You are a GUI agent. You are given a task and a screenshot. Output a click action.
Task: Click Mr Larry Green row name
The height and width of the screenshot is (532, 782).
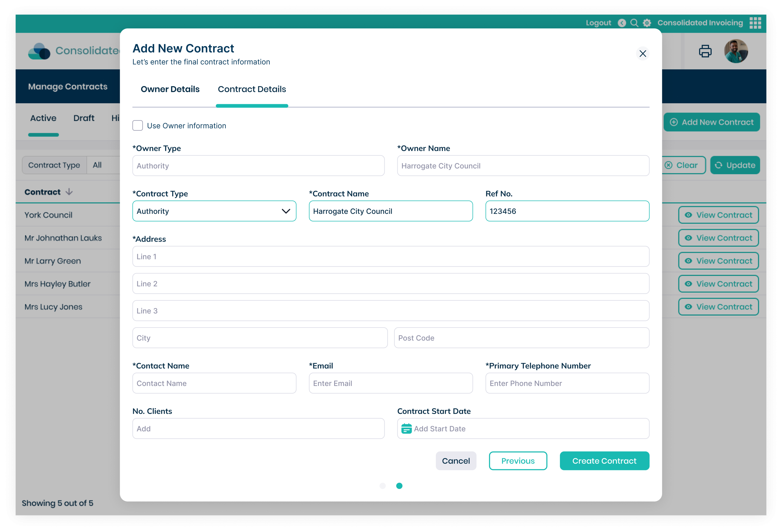click(x=53, y=261)
